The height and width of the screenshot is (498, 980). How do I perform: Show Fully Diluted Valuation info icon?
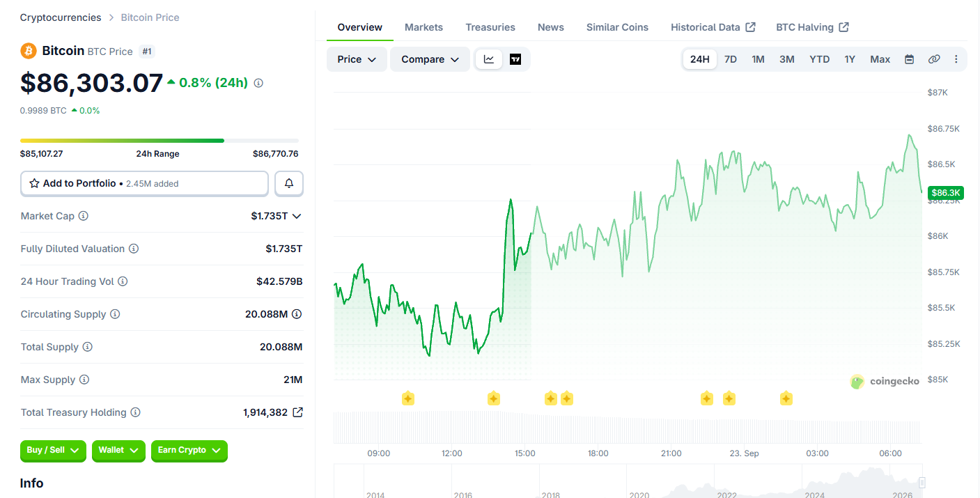tap(134, 249)
